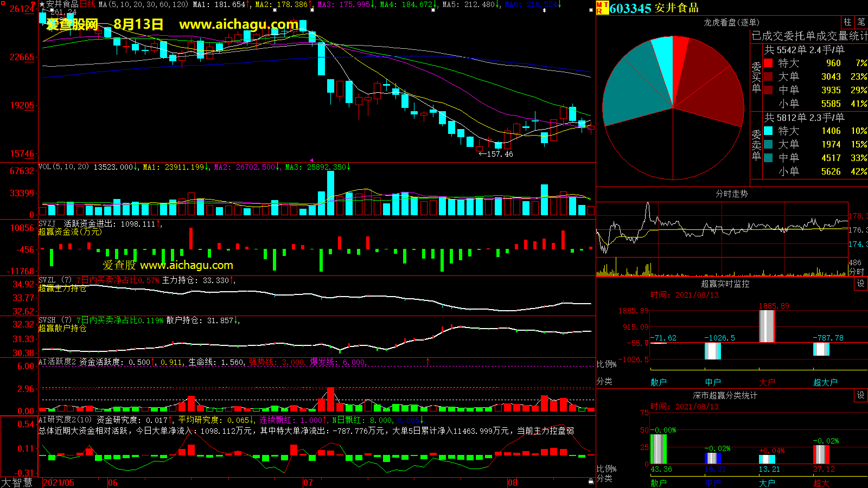The image size is (868, 488).
Task: Click the 大智慧 logo in bottom-left corner
Action: click(17, 483)
